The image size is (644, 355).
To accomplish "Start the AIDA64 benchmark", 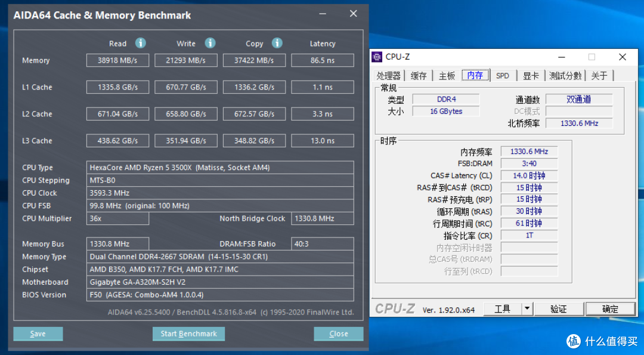I will coord(188,334).
